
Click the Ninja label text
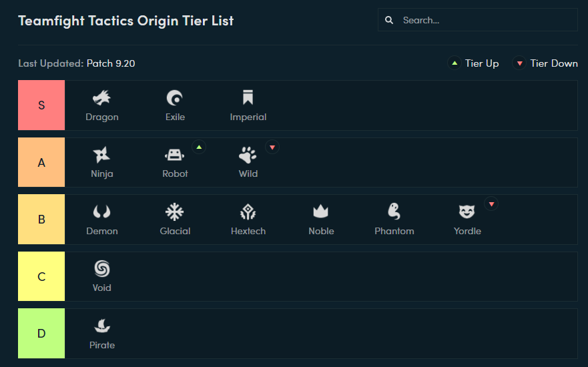(x=102, y=174)
